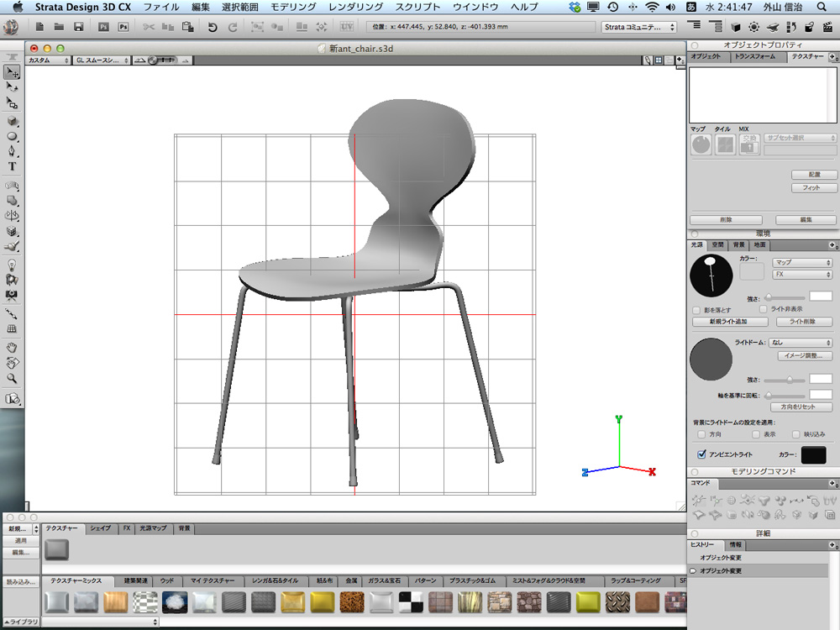Click the light direction sphere preview
The height and width of the screenshot is (630, 840).
click(711, 276)
